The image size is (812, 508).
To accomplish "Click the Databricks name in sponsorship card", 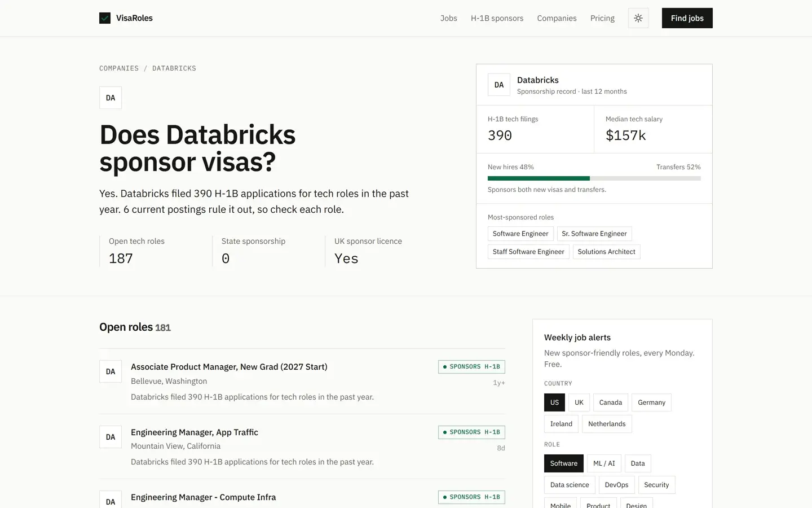I will [x=538, y=80].
